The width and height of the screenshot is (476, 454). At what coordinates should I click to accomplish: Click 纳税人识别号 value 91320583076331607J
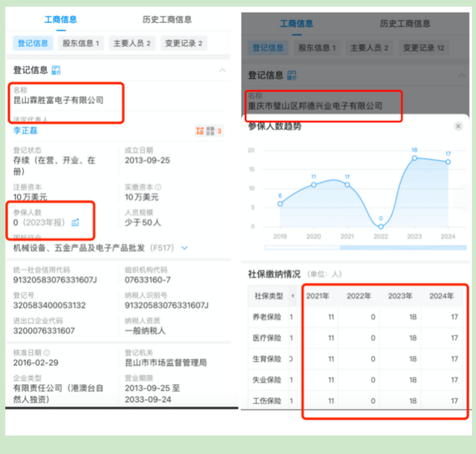(x=167, y=305)
